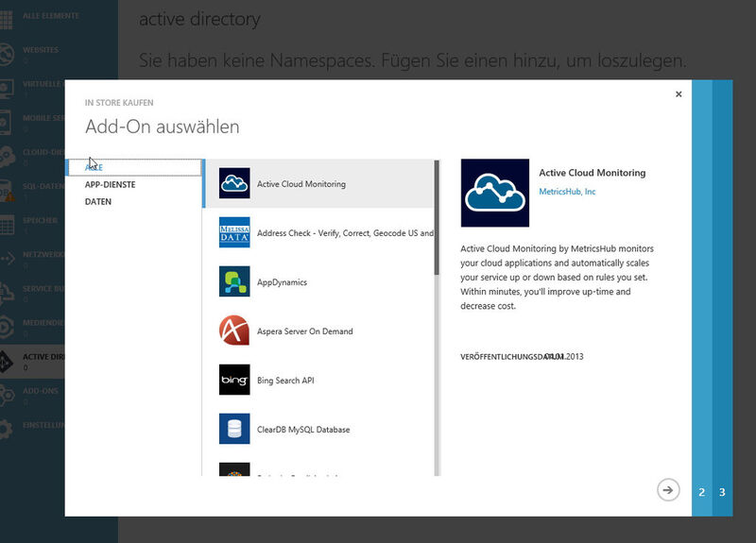
Task: Pick the Aspera Server On Demand icon
Action: coord(234,331)
